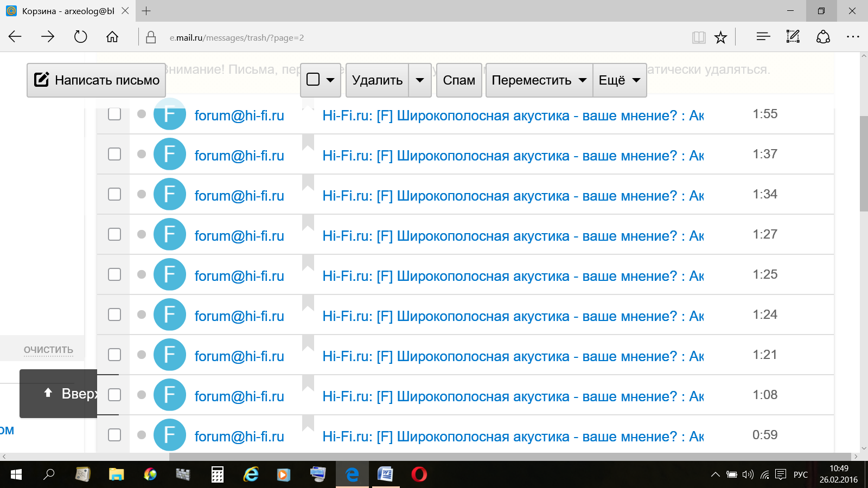868x488 pixels.
Task: Open the Make a Web Note icon
Action: (793, 37)
